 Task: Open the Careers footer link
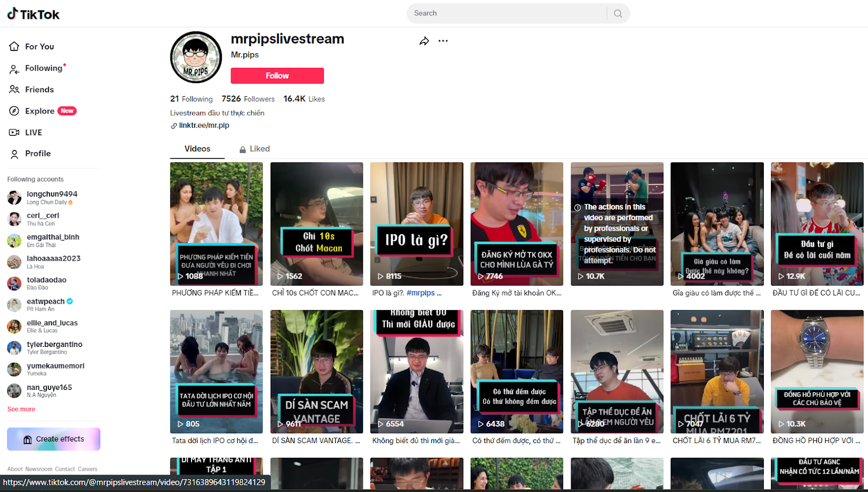(x=87, y=469)
